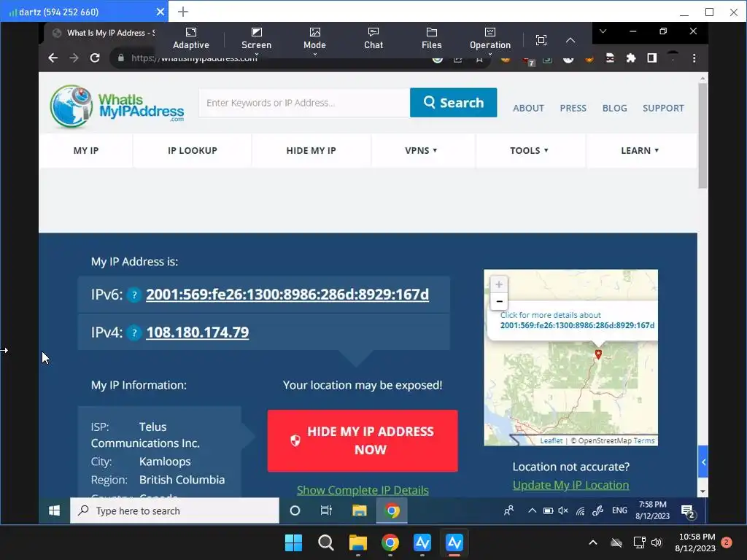Expand the TOOLS dropdown menu
747x560 pixels.
530,150
